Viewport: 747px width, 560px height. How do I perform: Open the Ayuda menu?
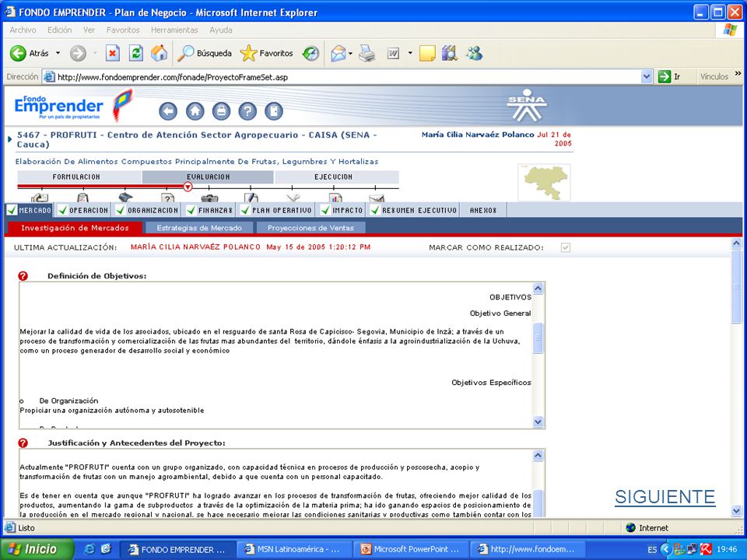221,30
